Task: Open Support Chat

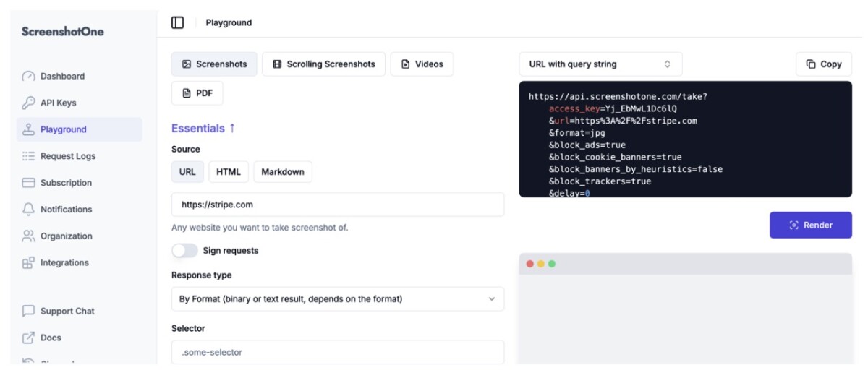Action: 67,311
